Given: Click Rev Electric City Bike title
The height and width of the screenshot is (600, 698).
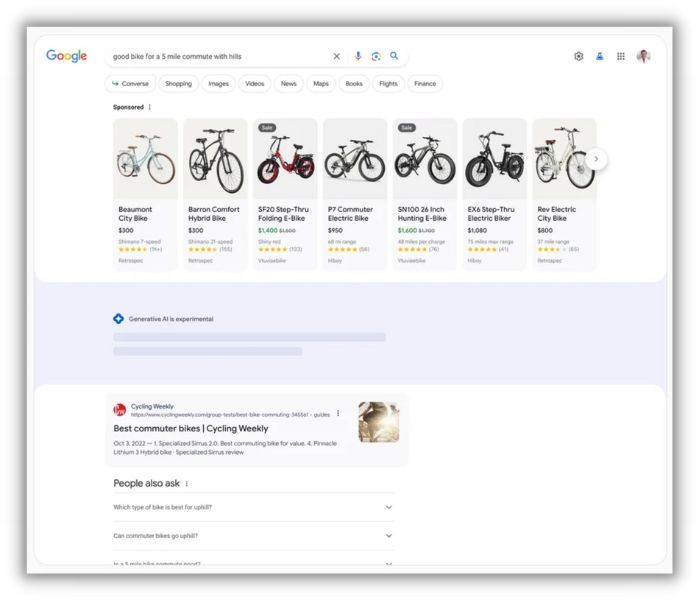Looking at the screenshot, I should point(556,214).
